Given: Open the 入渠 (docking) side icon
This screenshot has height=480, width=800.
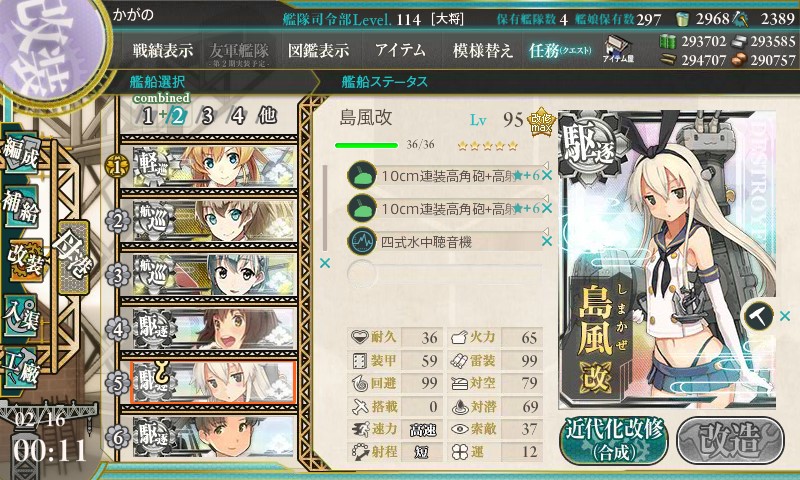Looking at the screenshot, I should point(21,316).
